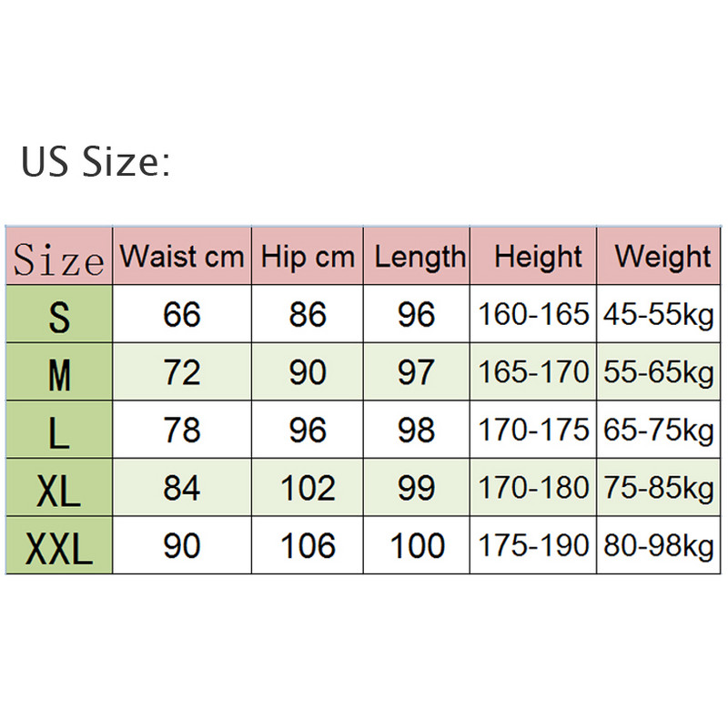Click the 80-98kg weight cell
The image size is (728, 710).
coord(657,546)
